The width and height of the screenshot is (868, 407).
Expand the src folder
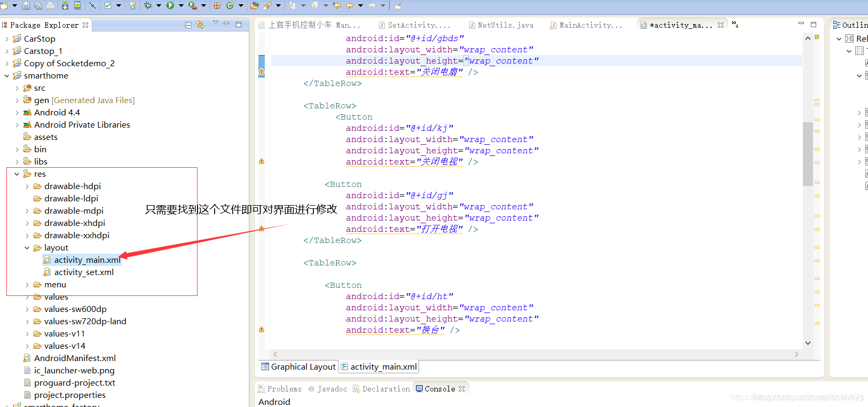click(17, 88)
